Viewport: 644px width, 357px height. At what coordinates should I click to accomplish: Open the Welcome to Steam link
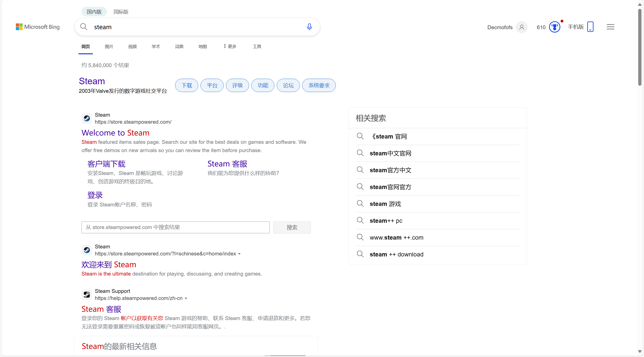(115, 133)
